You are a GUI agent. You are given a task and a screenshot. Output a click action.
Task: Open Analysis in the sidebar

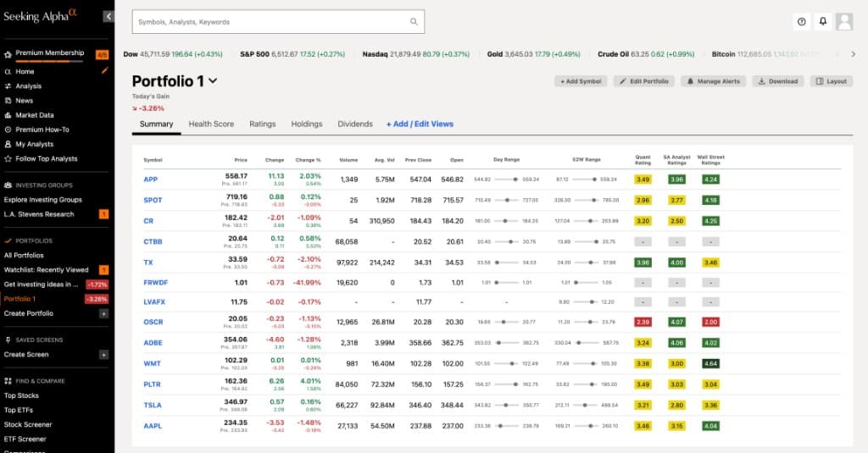tap(28, 86)
